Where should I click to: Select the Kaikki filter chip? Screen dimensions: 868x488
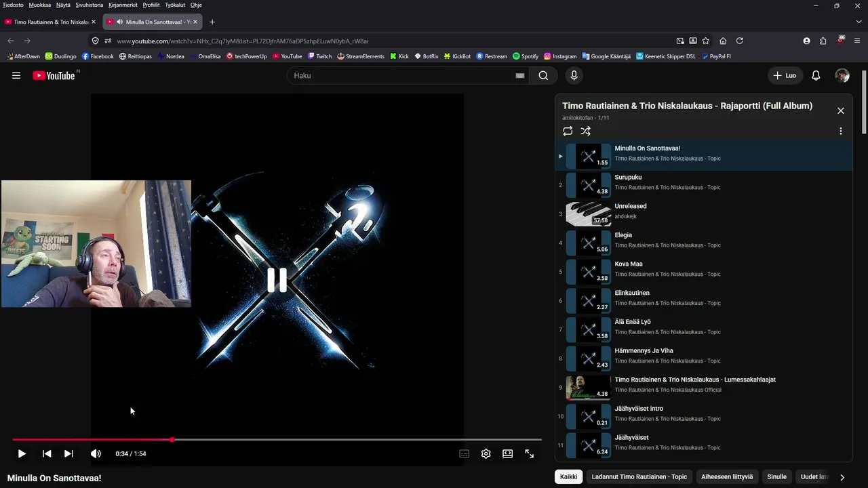569,476
